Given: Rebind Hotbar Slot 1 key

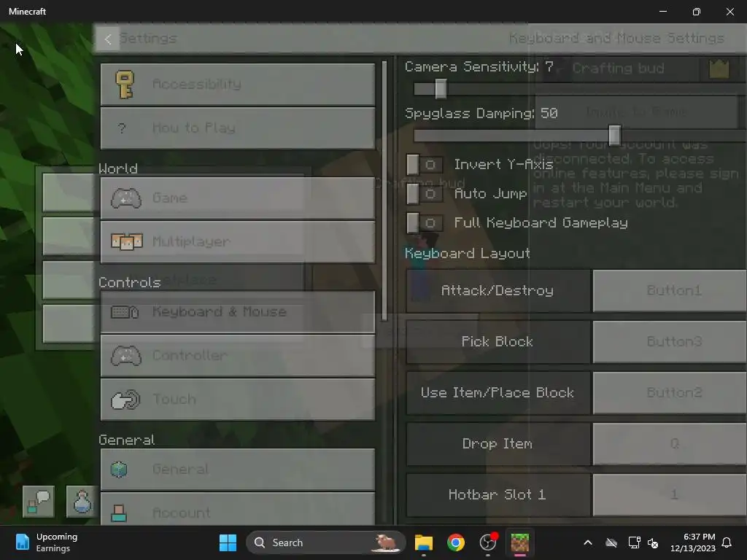Looking at the screenshot, I should (x=670, y=495).
